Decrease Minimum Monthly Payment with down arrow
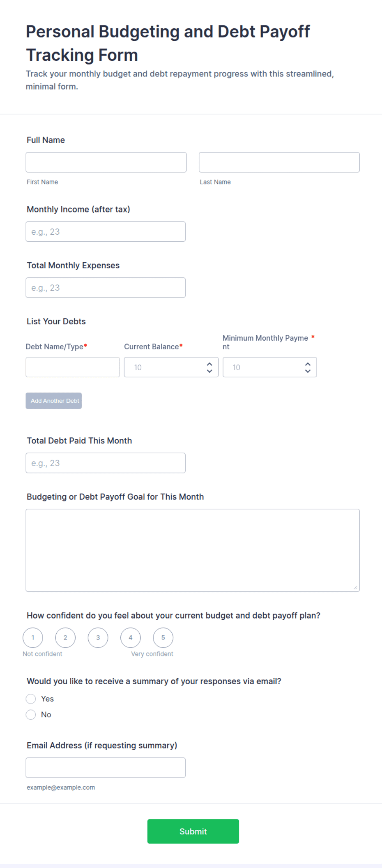Viewport: 382px width, 868px height. click(x=308, y=371)
